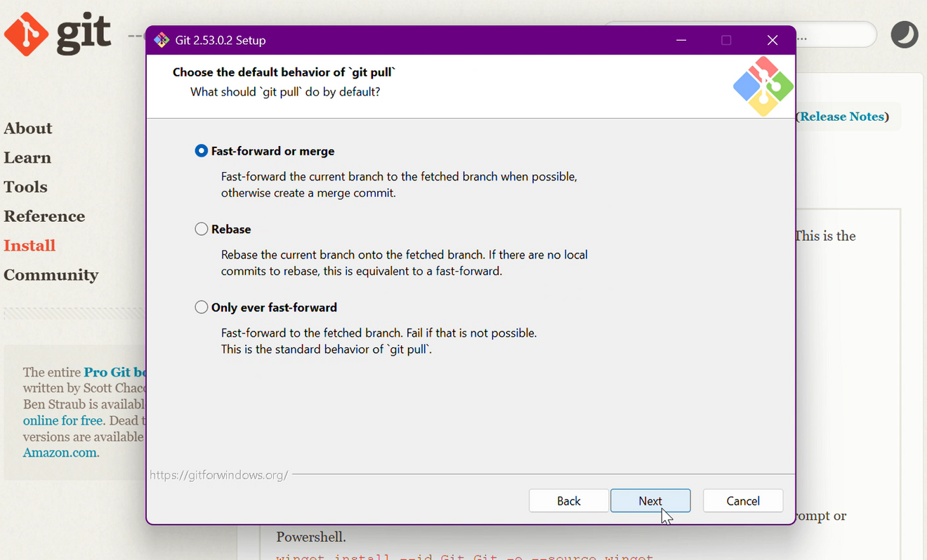Click the Git setup title bar icon
Viewport: 927px width, 560px height.
(162, 40)
